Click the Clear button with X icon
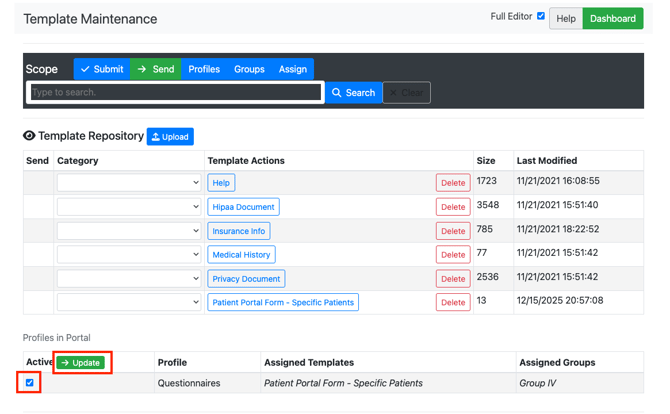 [x=406, y=93]
